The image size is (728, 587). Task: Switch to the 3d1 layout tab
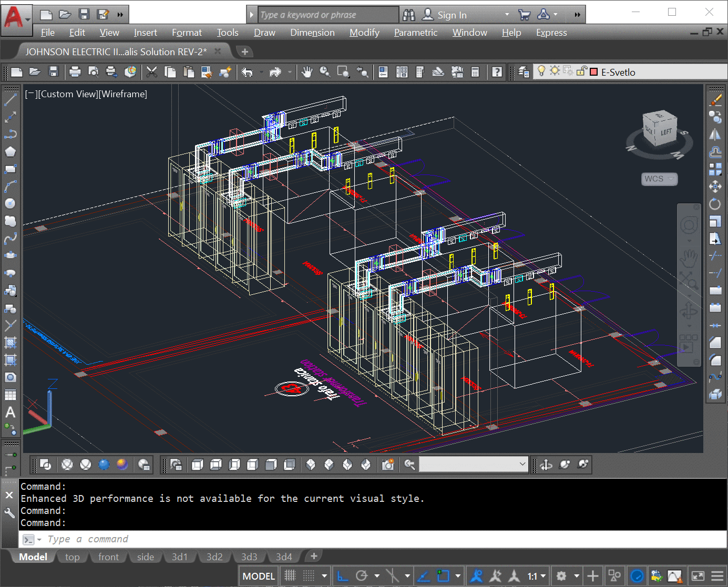click(x=180, y=557)
